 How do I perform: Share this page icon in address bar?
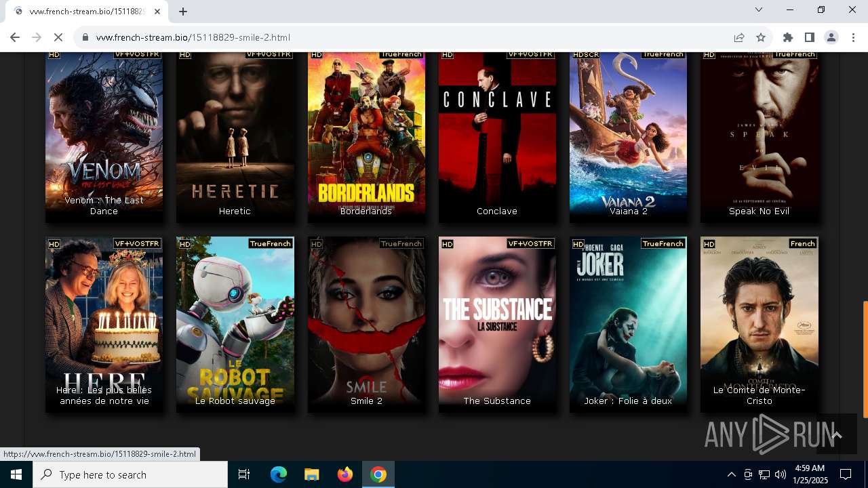(x=739, y=37)
